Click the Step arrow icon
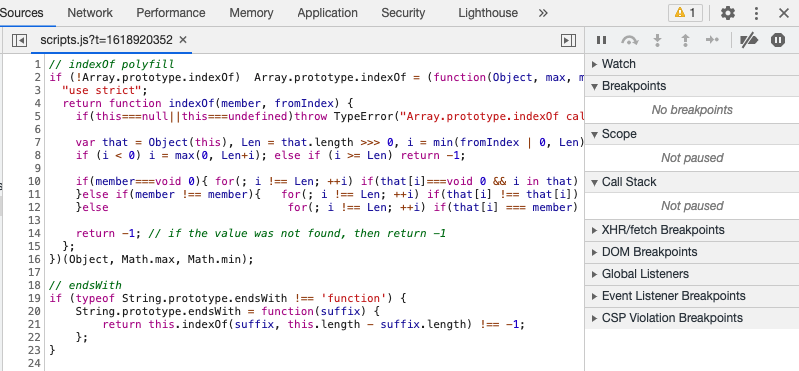 click(712, 40)
